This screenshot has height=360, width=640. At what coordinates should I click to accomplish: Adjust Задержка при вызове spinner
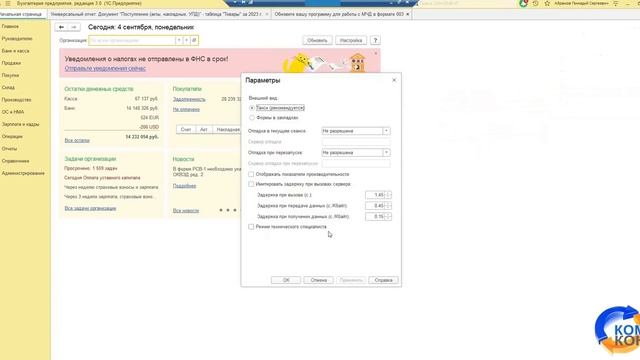pos(388,195)
